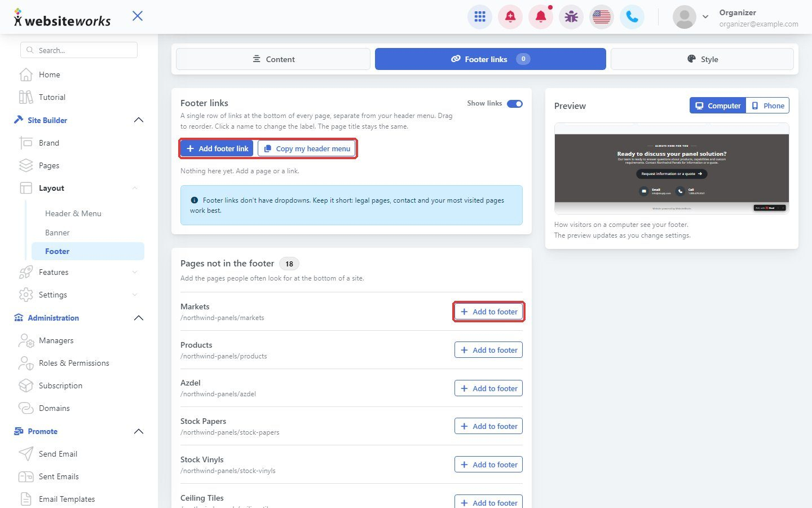Open Home from the sidebar
812x508 pixels.
coord(49,75)
